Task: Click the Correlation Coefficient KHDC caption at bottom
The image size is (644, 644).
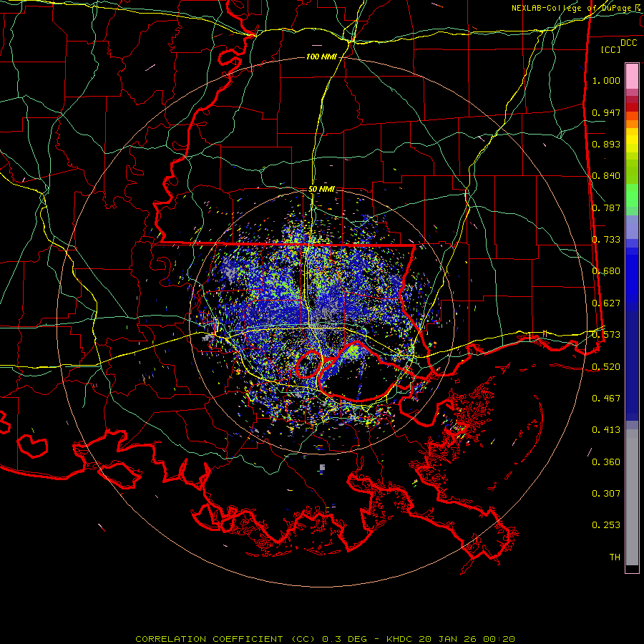Action: click(325, 639)
